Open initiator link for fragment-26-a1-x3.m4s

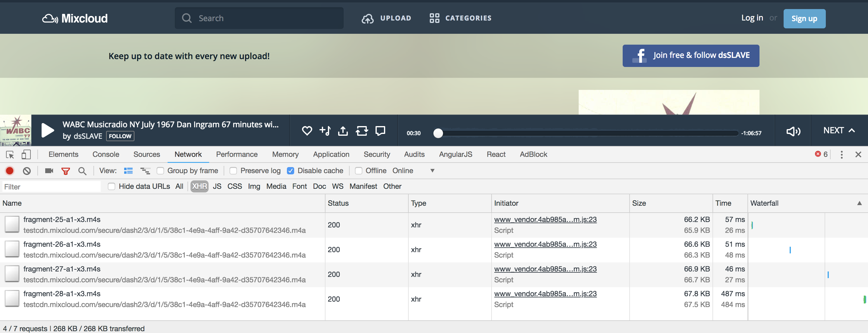click(x=545, y=244)
